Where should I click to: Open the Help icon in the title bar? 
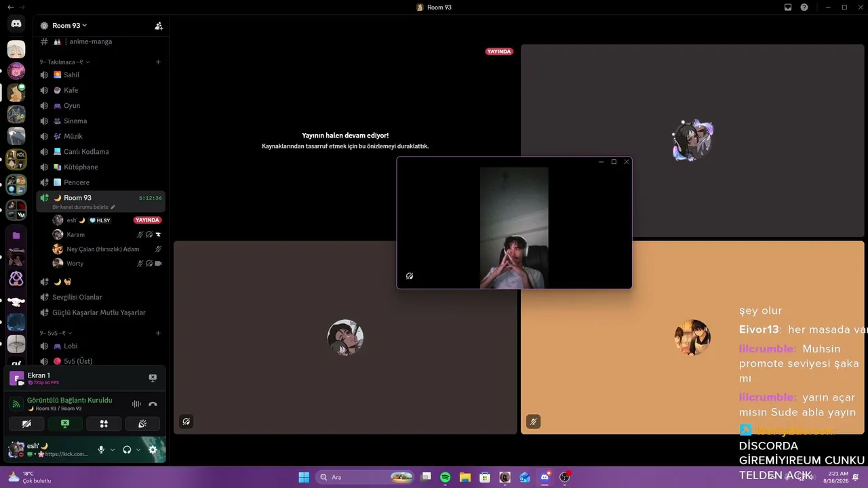pos(804,7)
